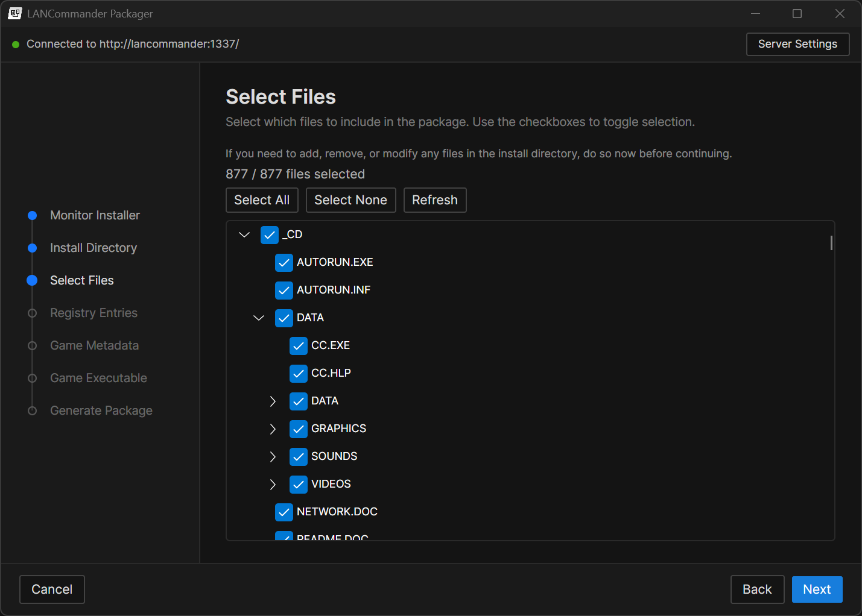
Task: Toggle the top-level DATA folder checkbox
Action: (284, 318)
